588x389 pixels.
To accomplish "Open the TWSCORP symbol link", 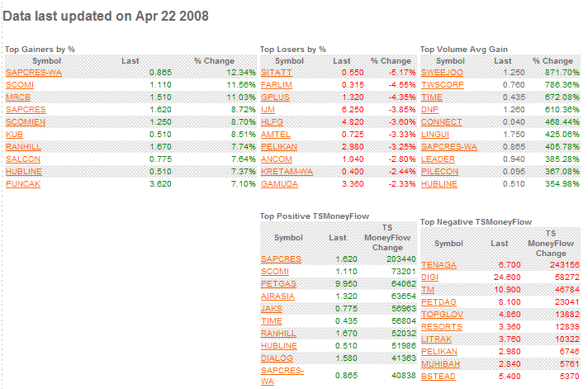I will [442, 85].
